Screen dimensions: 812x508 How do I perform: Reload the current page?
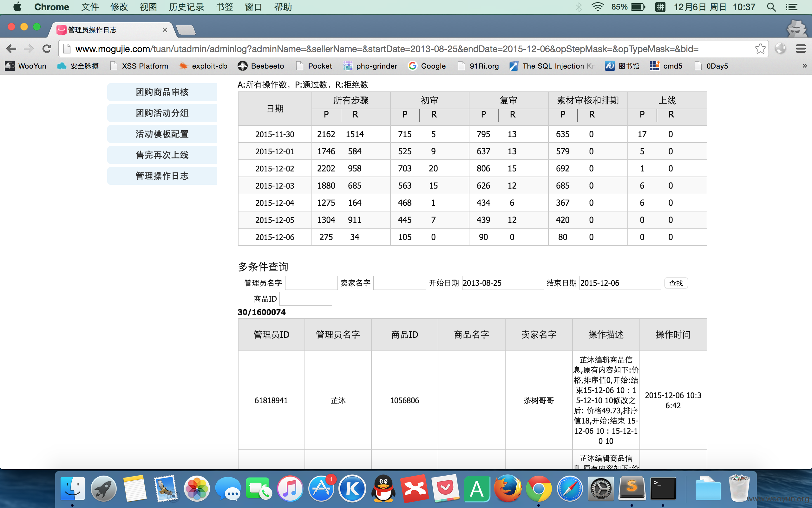47,49
